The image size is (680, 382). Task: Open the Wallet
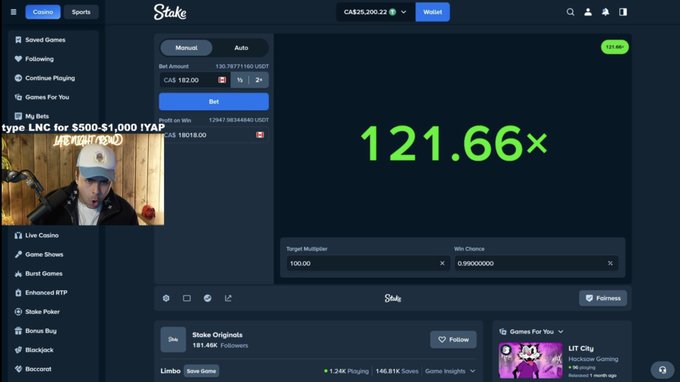pos(432,12)
